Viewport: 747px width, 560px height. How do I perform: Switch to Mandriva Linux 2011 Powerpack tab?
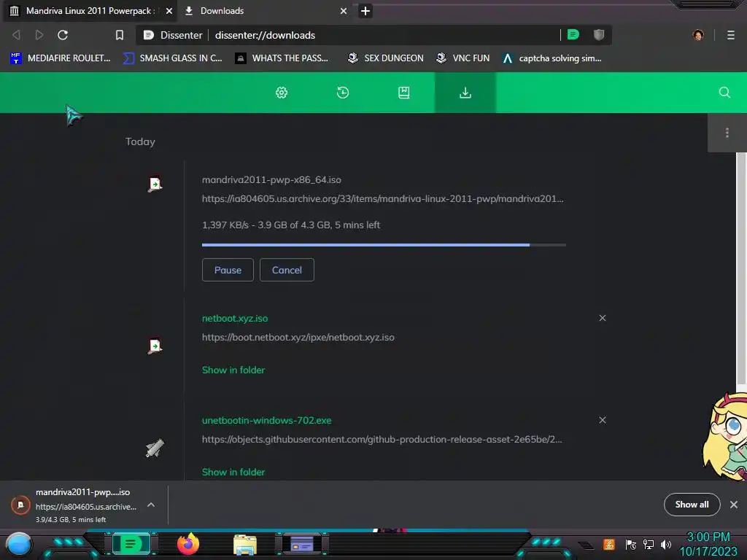tap(90, 10)
